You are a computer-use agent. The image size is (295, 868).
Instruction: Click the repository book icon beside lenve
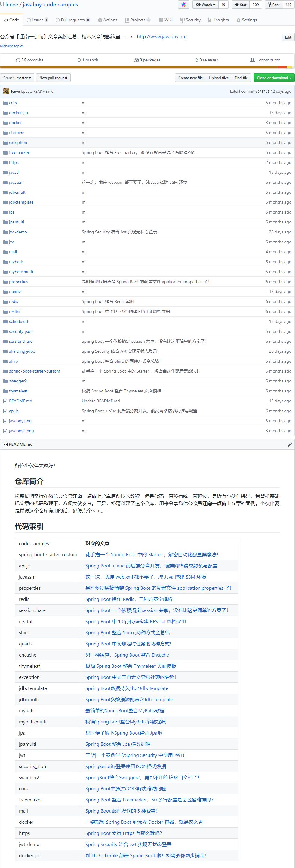coord(2,5)
